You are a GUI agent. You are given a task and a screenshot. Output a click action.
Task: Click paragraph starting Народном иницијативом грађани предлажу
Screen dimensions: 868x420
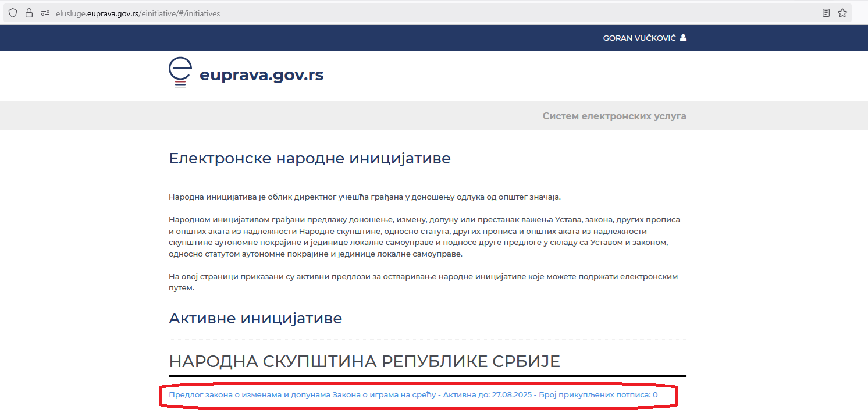coord(424,237)
